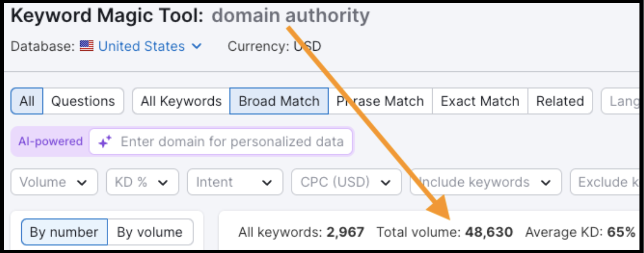Keep the Broad Match option selected
Screen dimensions: 644x253
279,101
